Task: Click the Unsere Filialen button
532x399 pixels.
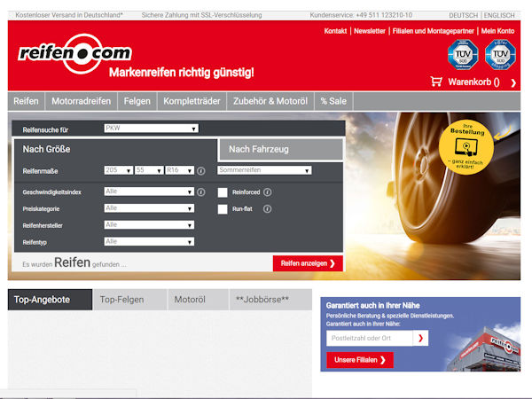Action: 360,360
